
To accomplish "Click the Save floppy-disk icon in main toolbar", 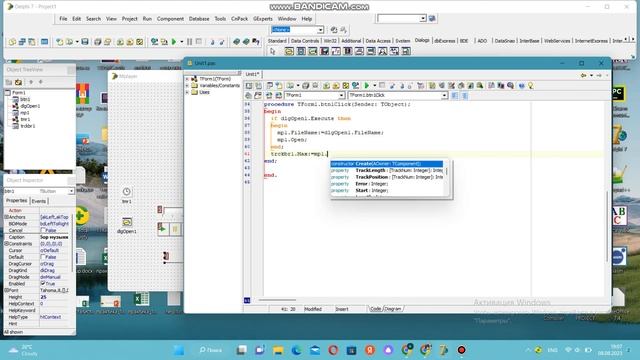I will tap(85, 42).
